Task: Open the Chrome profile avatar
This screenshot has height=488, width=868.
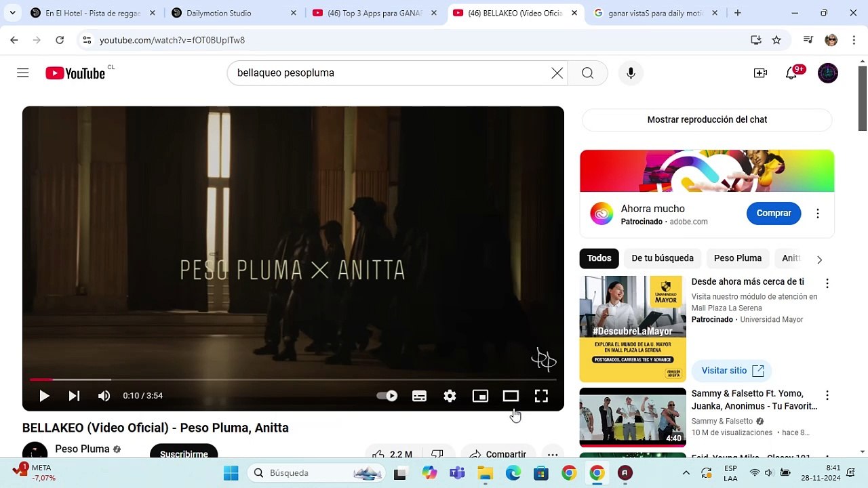Action: pyautogui.click(x=831, y=40)
